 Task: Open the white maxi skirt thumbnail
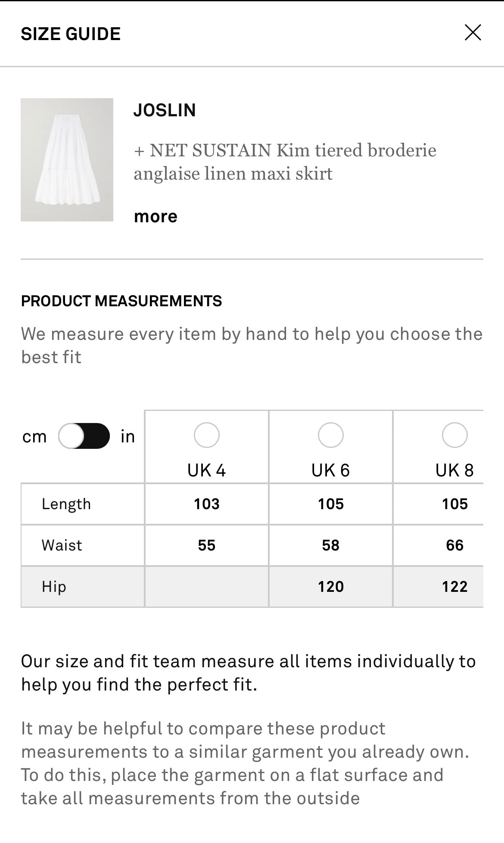(67, 160)
